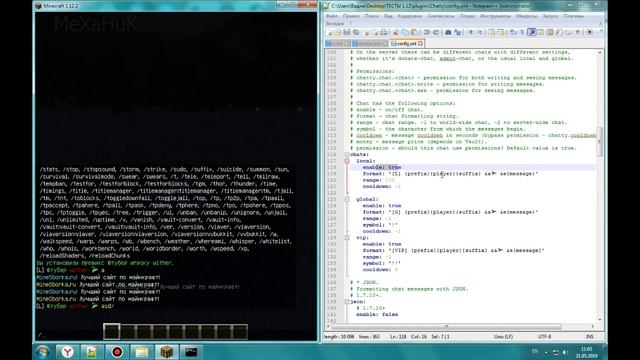
Task: Open the Вид menu
Action: click(388, 16)
